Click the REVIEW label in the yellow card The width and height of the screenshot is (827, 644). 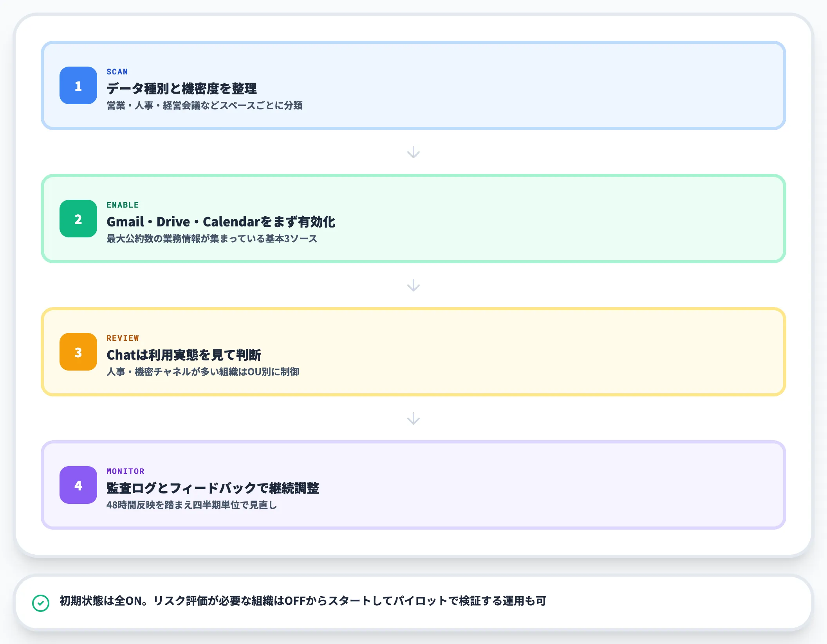point(122,338)
